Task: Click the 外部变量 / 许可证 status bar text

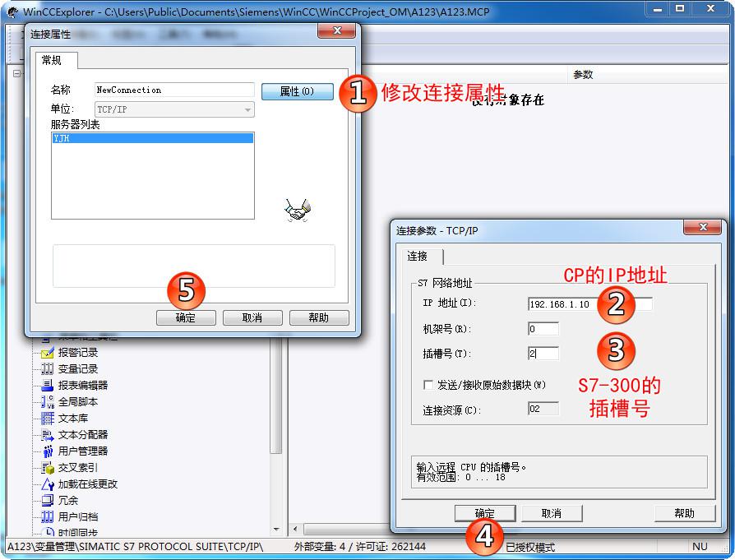Action: [x=360, y=546]
